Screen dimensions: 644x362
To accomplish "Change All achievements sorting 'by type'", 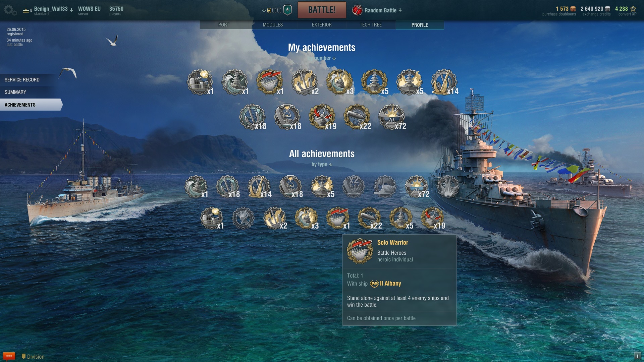I will click(322, 164).
